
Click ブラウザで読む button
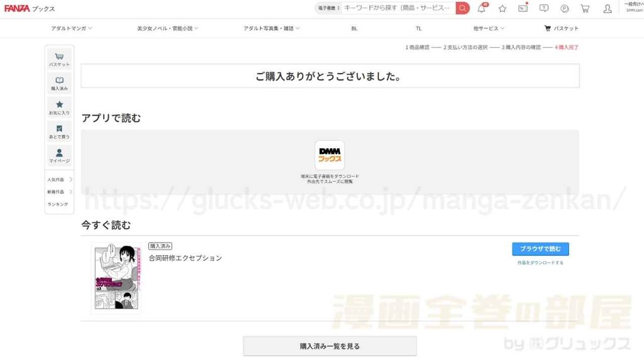[x=540, y=249]
